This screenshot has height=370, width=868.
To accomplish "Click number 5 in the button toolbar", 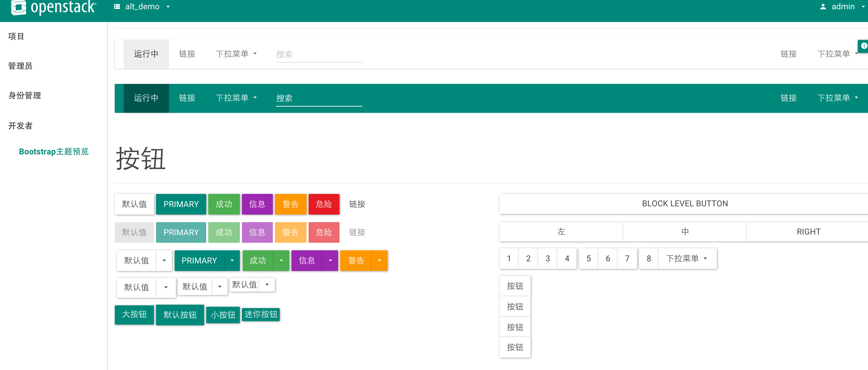I will pyautogui.click(x=589, y=259).
